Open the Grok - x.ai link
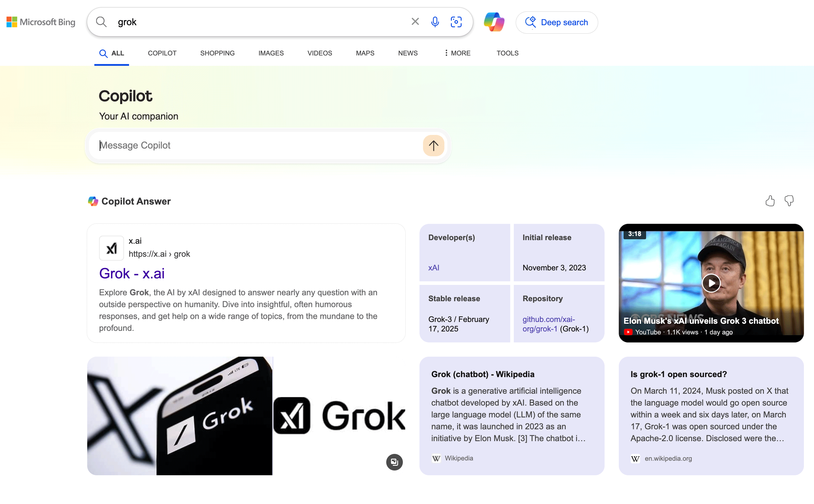The height and width of the screenshot is (504, 814). pyautogui.click(x=132, y=272)
